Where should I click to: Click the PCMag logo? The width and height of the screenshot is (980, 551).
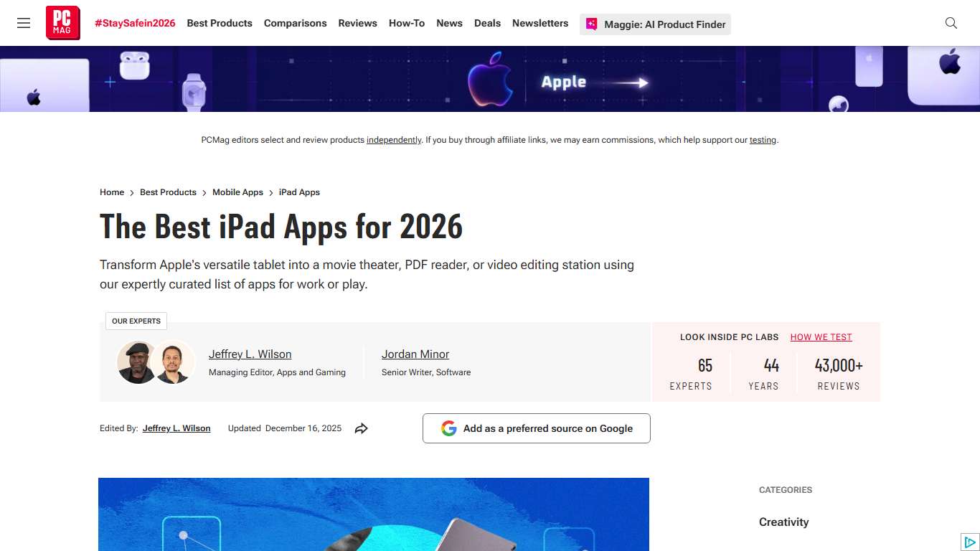point(62,22)
